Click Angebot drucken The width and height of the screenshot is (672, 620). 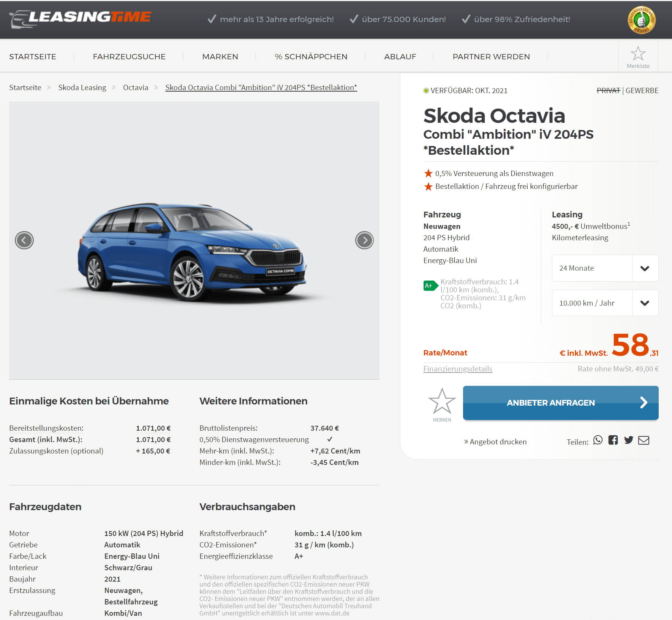(495, 442)
